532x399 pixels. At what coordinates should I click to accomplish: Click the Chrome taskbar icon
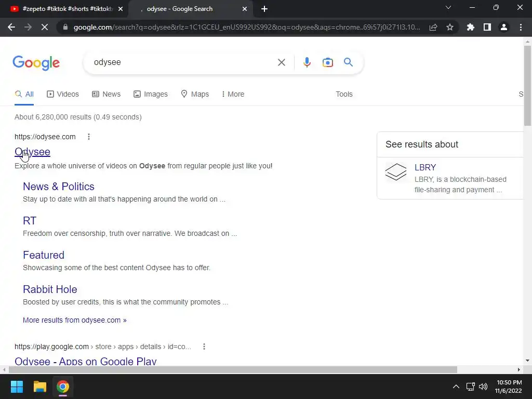point(63,387)
